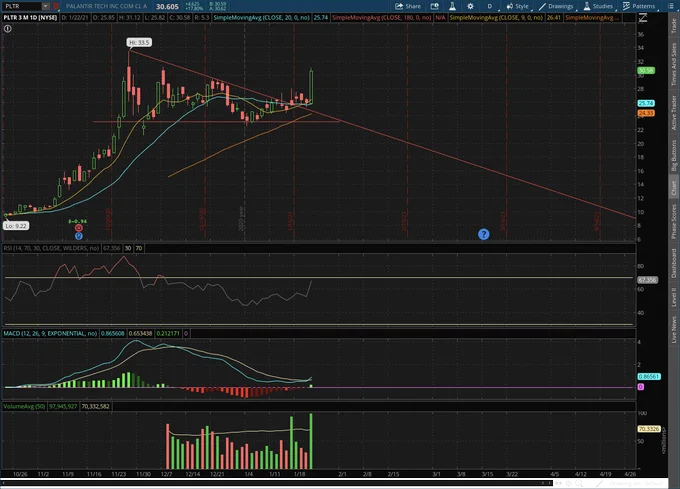Click the cyan 25.74 price axis tag
680x489 pixels.
646,103
